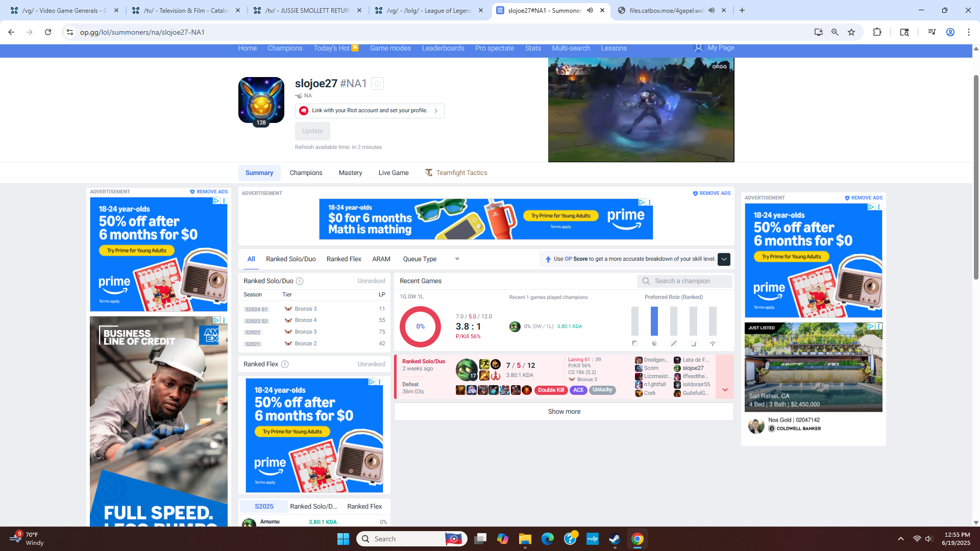Click the install app icon in address bar
The height and width of the screenshot is (551, 980).
click(818, 32)
